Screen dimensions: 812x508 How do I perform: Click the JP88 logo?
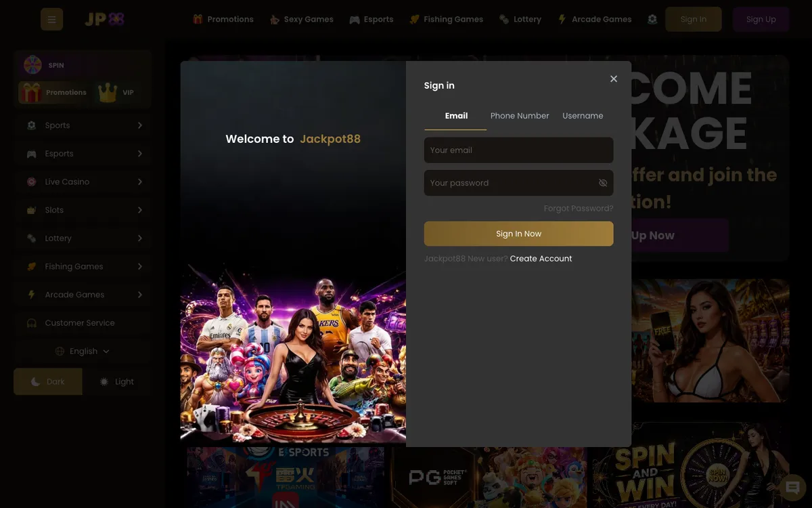(105, 19)
